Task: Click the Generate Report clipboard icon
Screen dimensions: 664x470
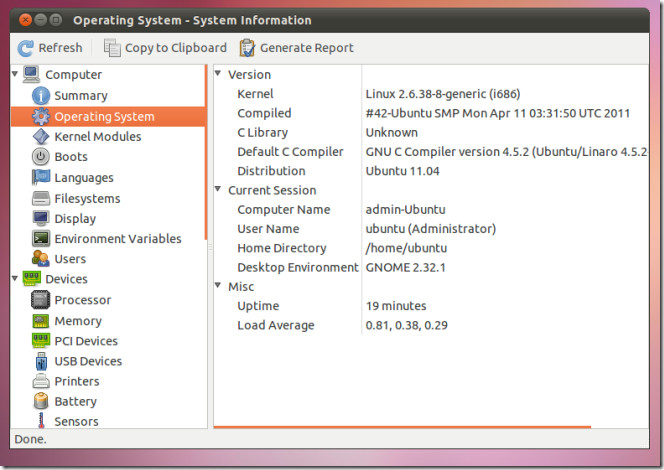Action: coord(247,48)
